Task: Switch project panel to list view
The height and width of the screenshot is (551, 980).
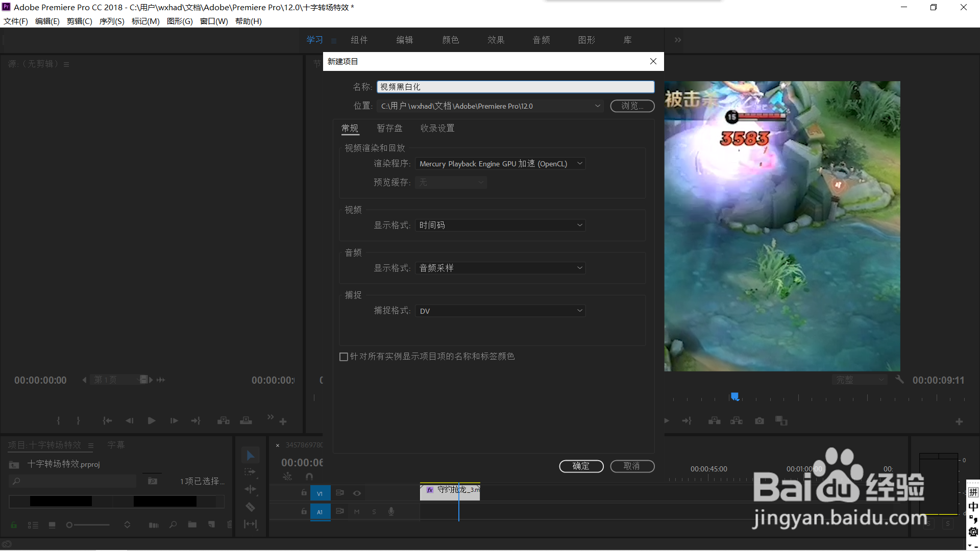Action: pos(33,525)
